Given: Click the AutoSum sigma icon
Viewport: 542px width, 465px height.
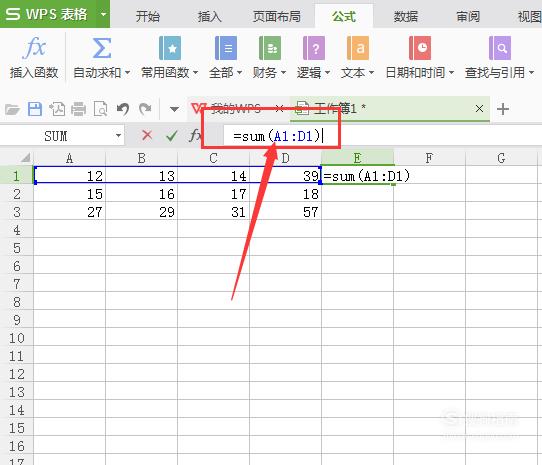Looking at the screenshot, I should point(102,48).
